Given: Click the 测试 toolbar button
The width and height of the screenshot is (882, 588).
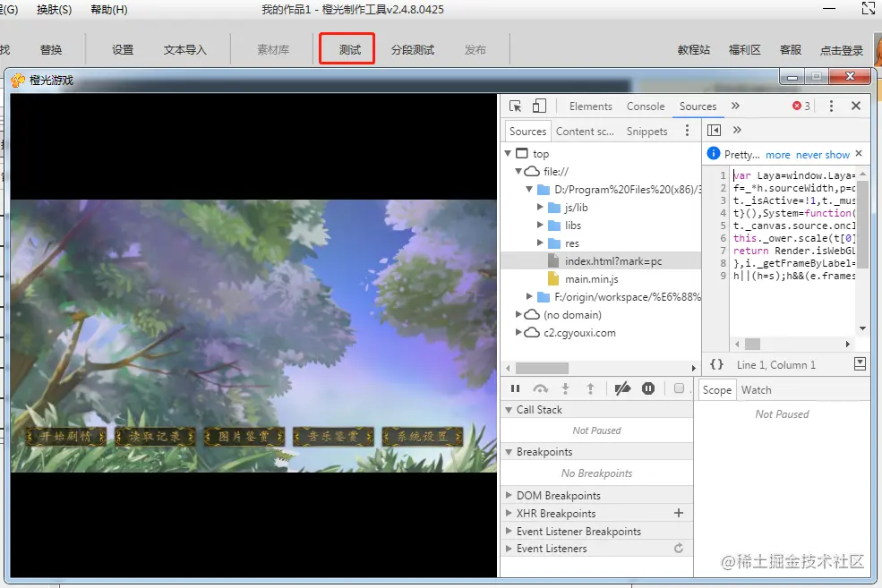Looking at the screenshot, I should (x=347, y=49).
